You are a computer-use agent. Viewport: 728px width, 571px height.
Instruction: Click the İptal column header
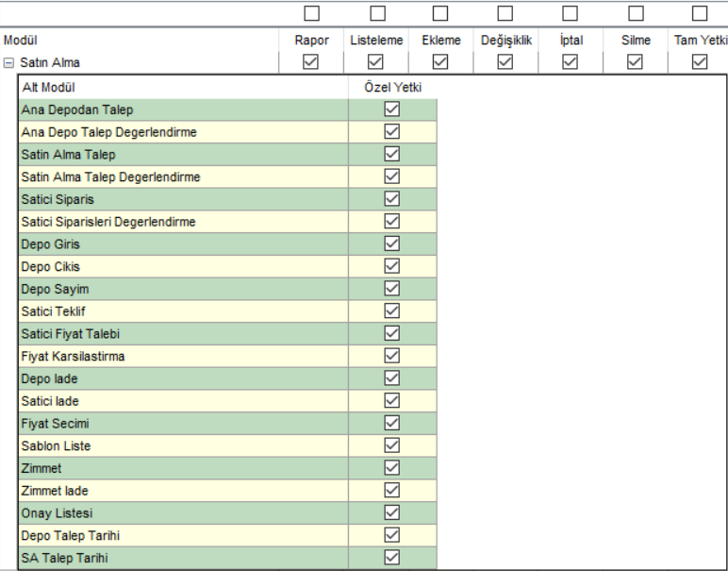[571, 41]
